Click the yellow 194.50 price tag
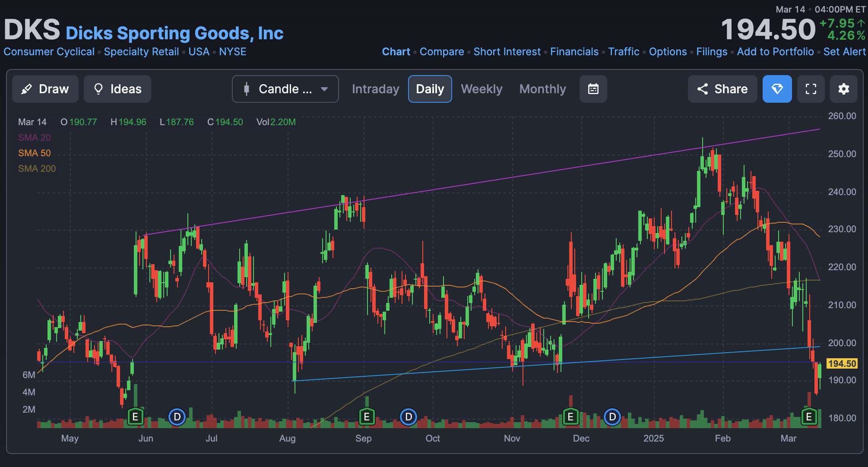The width and height of the screenshot is (868, 467). point(842,363)
